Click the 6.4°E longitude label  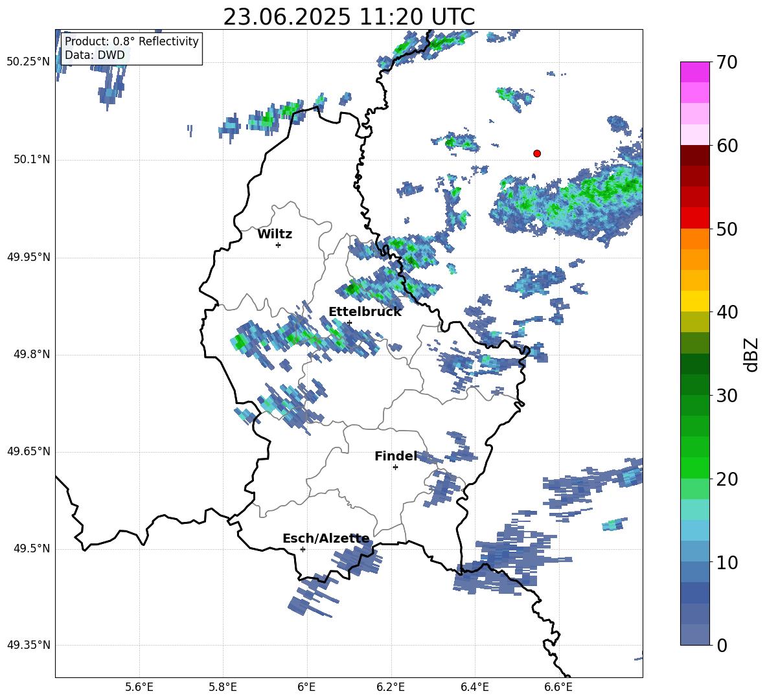coord(474,687)
